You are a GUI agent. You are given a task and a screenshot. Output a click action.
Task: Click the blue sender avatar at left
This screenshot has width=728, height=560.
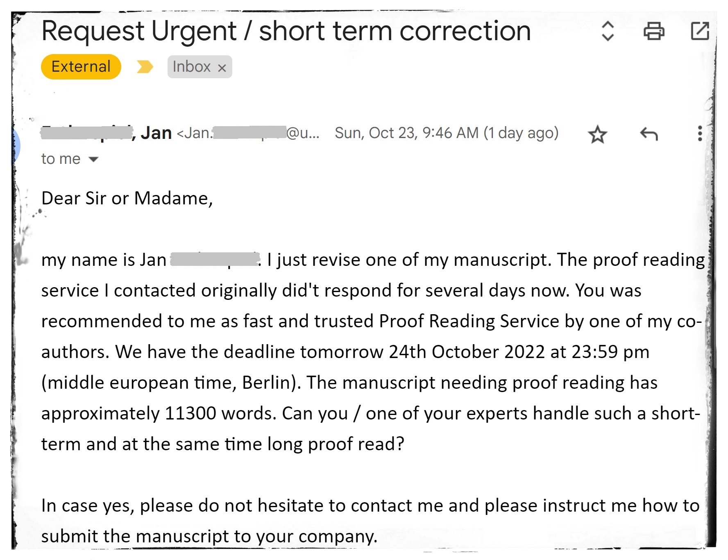tap(16, 145)
